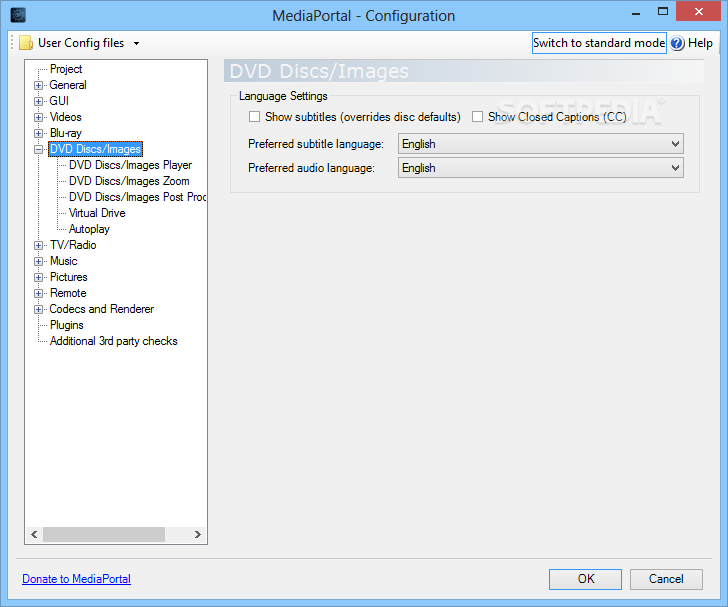Select the Remote tree item label
This screenshot has height=607, width=728.
(68, 293)
